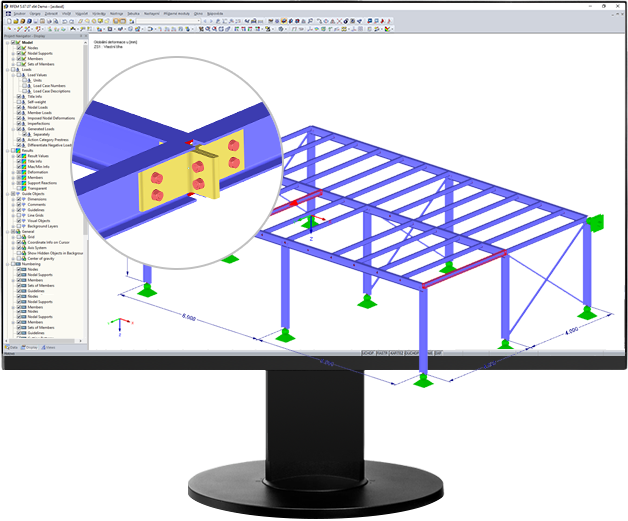Image resolution: width=628 pixels, height=521 pixels.
Task: Collapse the Results tree node
Action: point(8,151)
